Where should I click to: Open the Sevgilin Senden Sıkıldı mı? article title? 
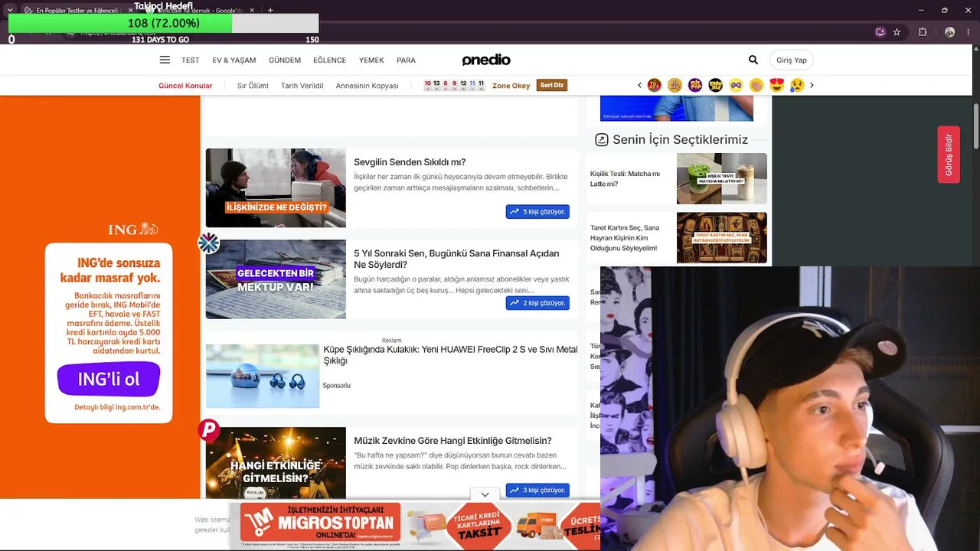pyautogui.click(x=410, y=162)
